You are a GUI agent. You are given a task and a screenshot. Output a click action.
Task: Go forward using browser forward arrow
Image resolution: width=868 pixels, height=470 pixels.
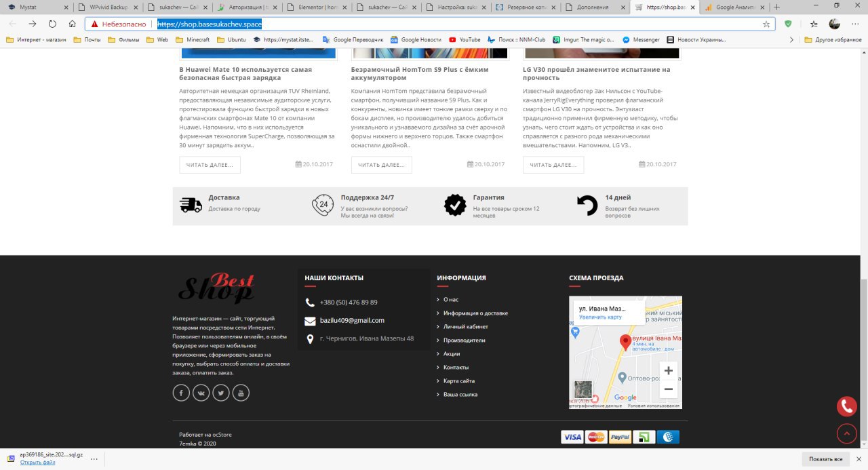click(32, 24)
